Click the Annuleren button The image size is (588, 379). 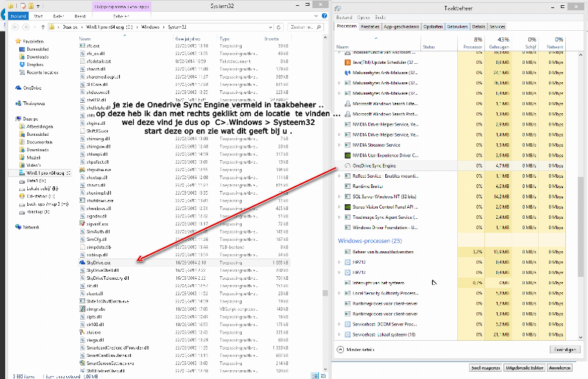point(560,368)
